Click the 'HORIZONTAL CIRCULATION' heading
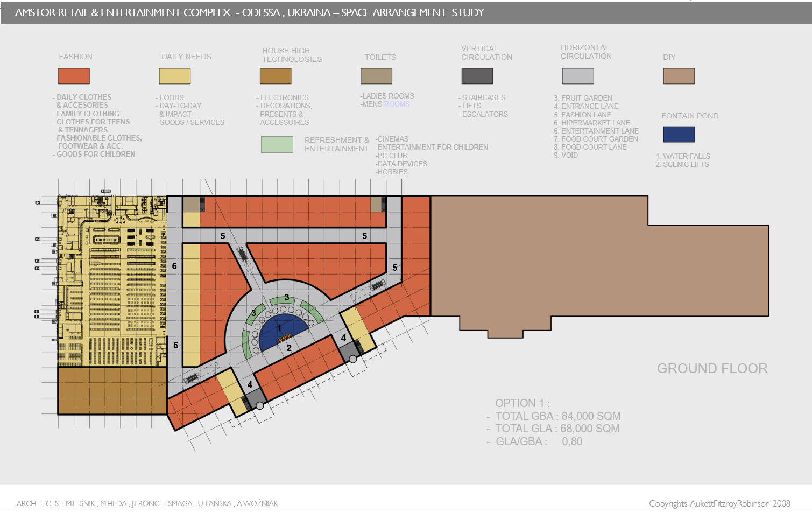This screenshot has height=512, width=812. (x=586, y=52)
